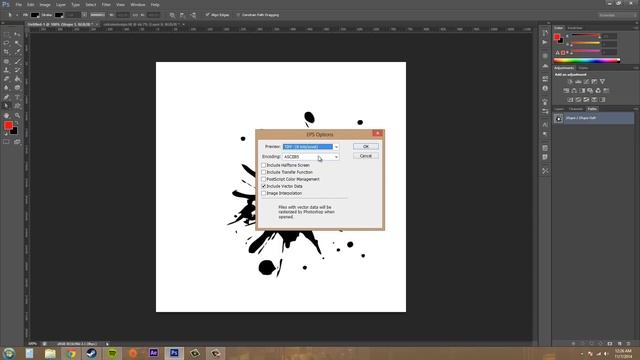
Task: Open the Color panel flyout menu
Action: [636, 28]
